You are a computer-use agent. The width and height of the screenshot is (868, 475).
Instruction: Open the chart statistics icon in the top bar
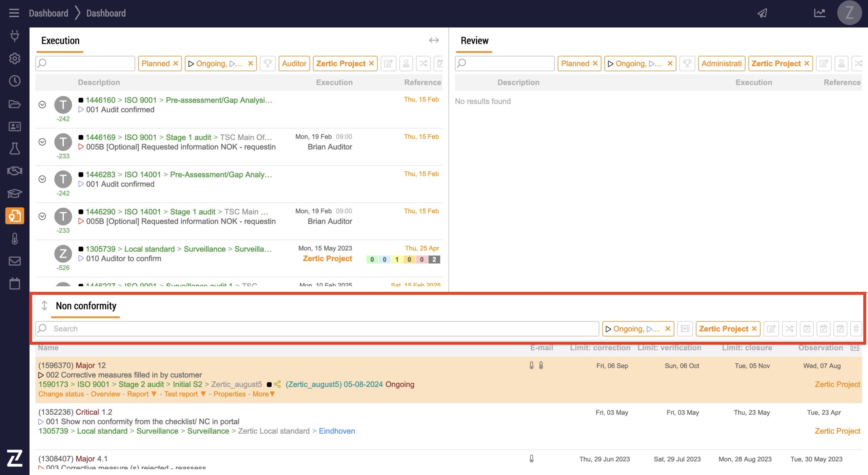tap(820, 13)
